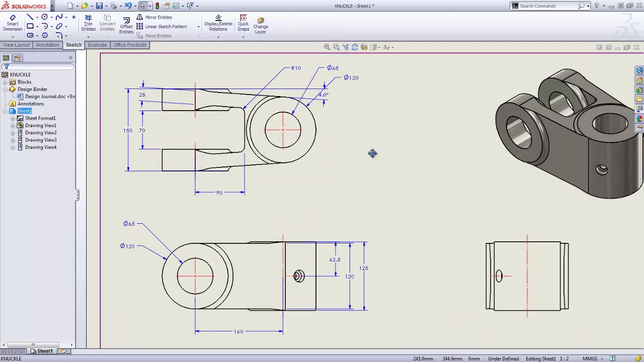Screen dimensions: 644x362
Task: Click the Rebuild traffic light icon
Action: pyautogui.click(x=157, y=6)
